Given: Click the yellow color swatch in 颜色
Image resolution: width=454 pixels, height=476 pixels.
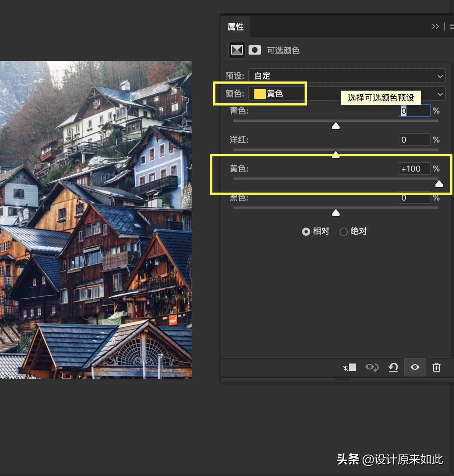Looking at the screenshot, I should click(260, 94).
